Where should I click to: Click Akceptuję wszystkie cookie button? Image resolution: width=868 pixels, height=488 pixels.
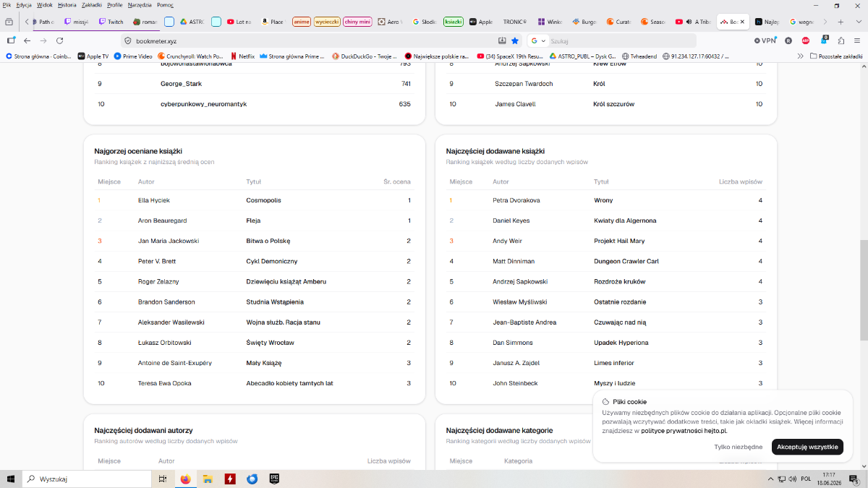coord(807,447)
